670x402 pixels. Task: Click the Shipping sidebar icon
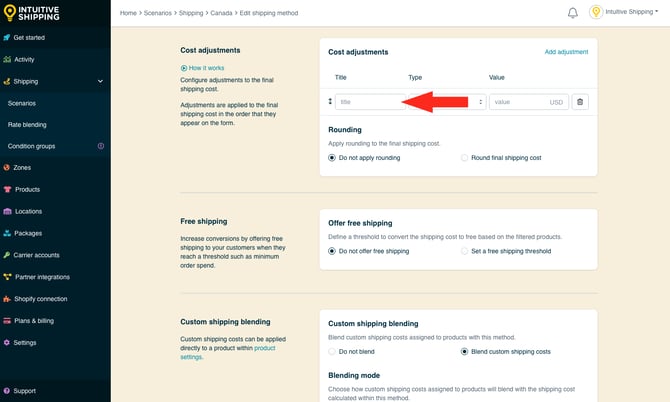point(6,81)
